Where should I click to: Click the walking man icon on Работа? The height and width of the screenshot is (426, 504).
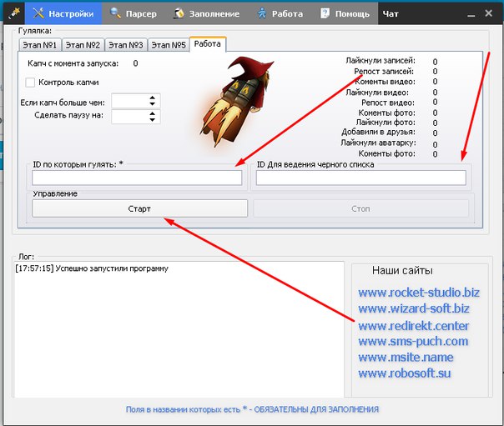pyautogui.click(x=262, y=13)
